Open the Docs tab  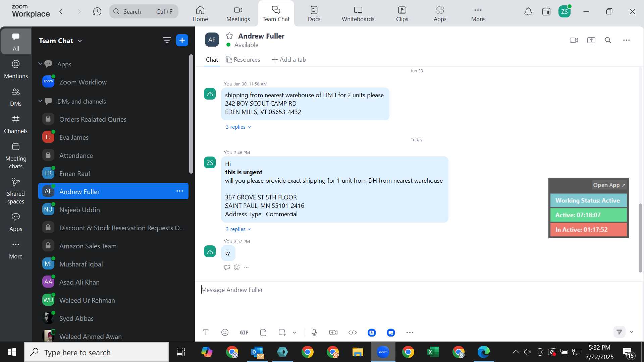(314, 14)
